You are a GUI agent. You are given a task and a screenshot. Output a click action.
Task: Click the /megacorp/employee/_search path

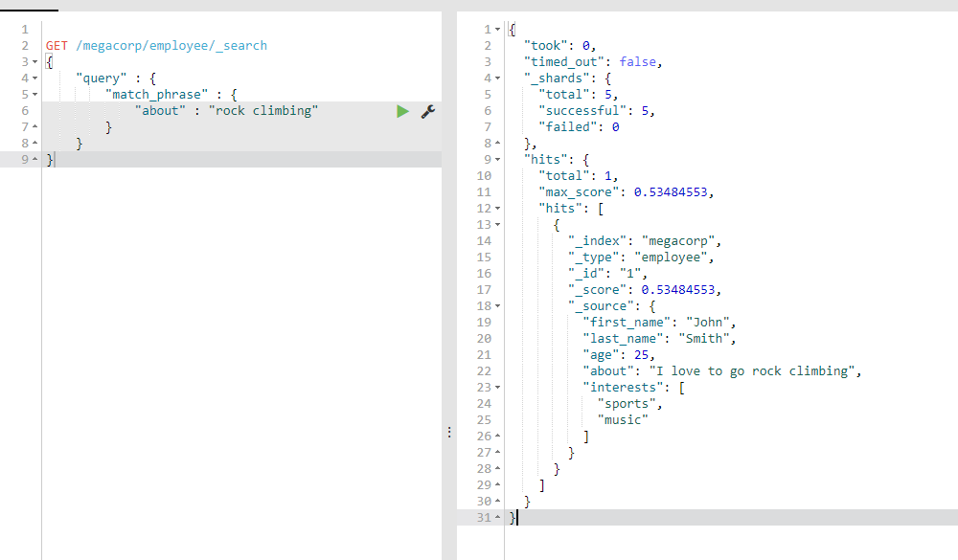point(171,46)
